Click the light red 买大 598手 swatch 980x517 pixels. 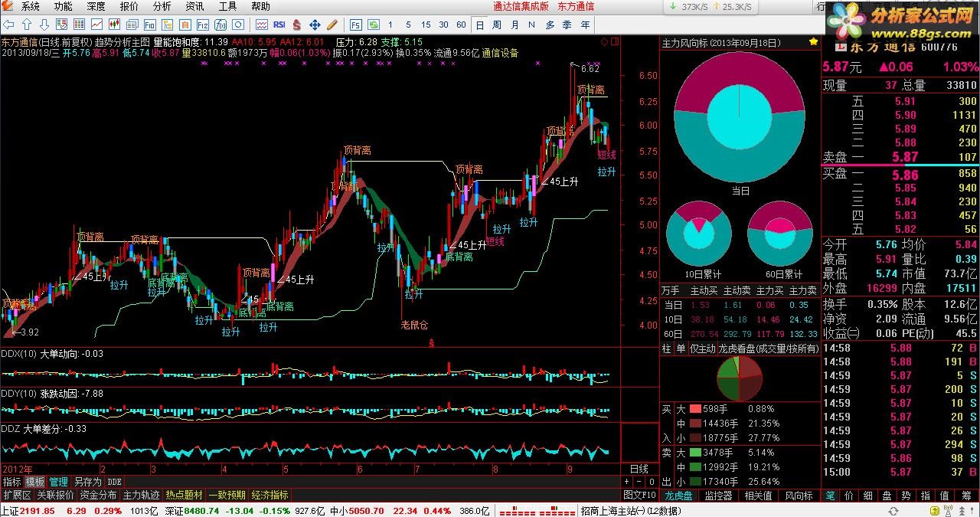(696, 409)
